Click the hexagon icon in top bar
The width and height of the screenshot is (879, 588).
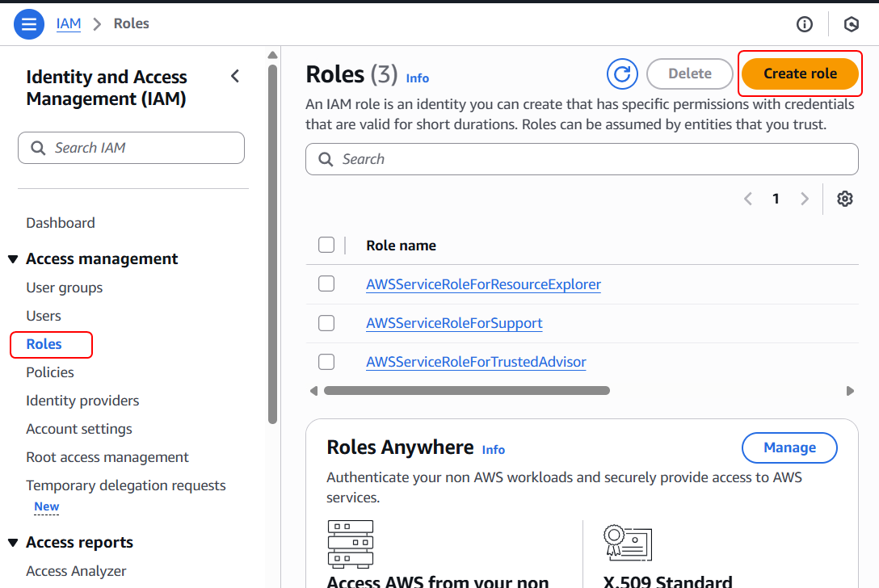(x=851, y=24)
